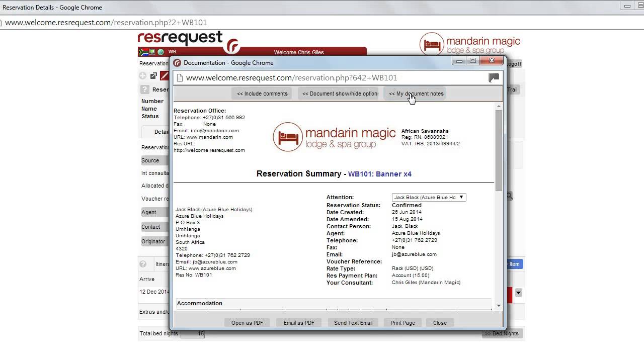The height and width of the screenshot is (362, 644).
Task: Click the Bed Nights button
Action: click(502, 333)
